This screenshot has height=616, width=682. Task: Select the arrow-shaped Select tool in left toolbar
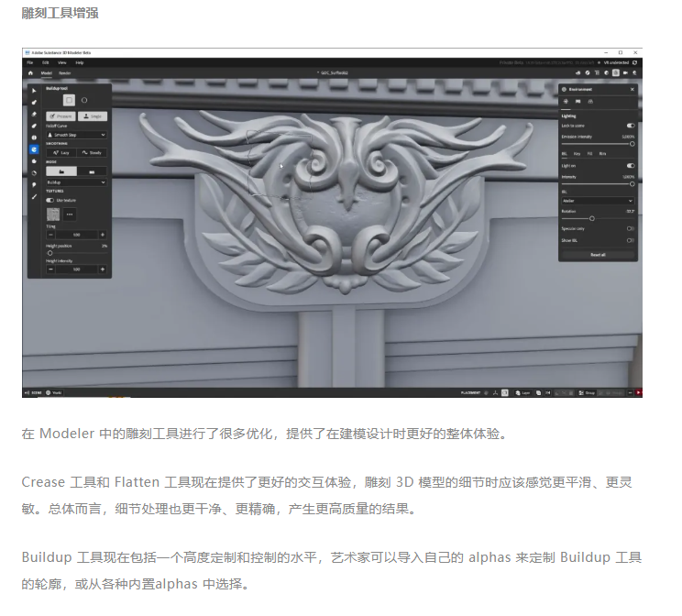[34, 91]
